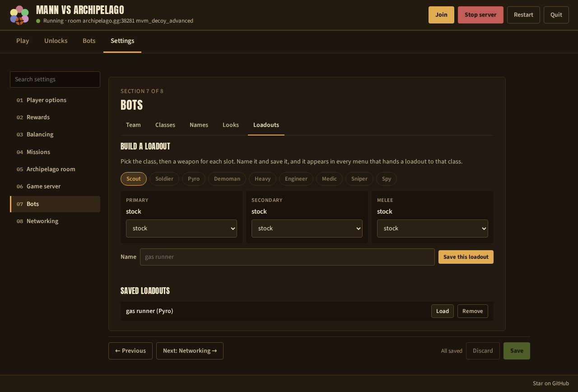Open the Star on GitHub link
Image resolution: width=578 pixels, height=392 pixels.
click(x=551, y=383)
